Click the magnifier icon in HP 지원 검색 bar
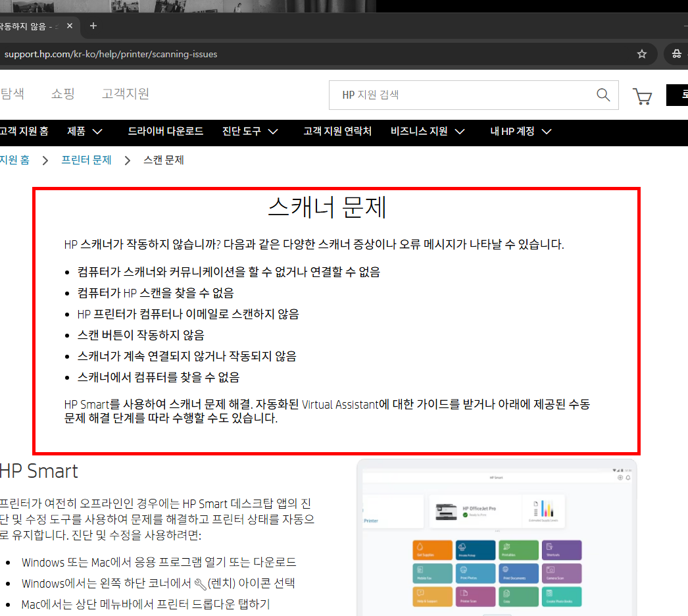688x616 pixels. [x=602, y=95]
